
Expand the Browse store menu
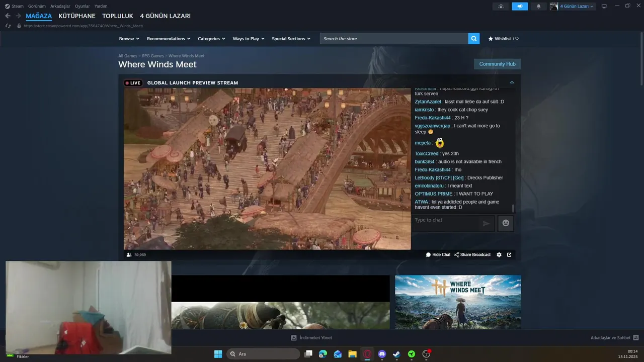click(129, 39)
